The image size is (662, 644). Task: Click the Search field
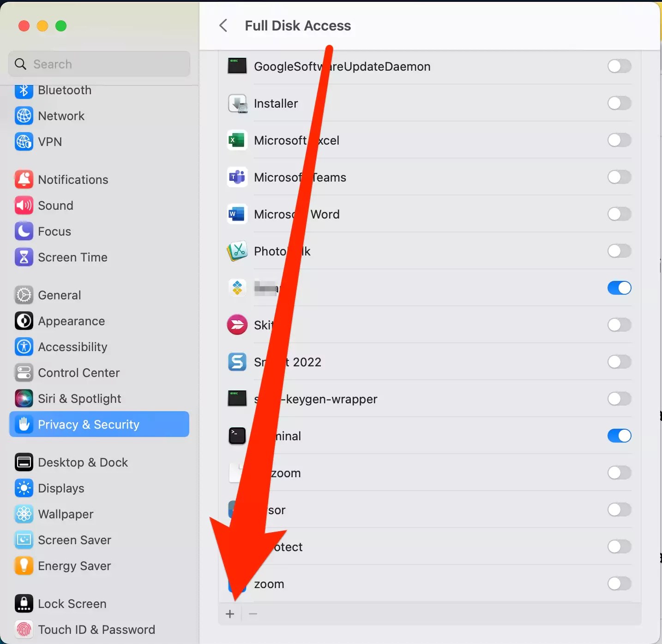coord(99,64)
